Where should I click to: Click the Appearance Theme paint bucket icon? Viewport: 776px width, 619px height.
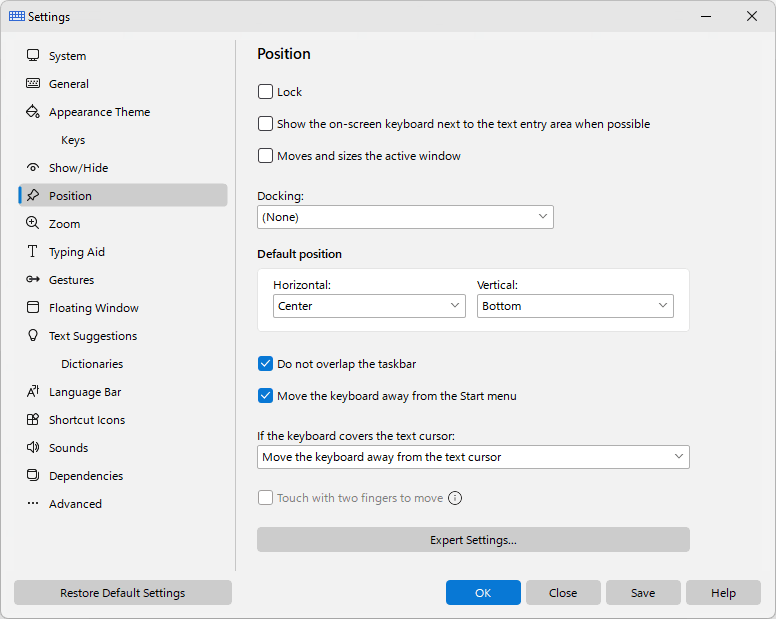point(33,111)
